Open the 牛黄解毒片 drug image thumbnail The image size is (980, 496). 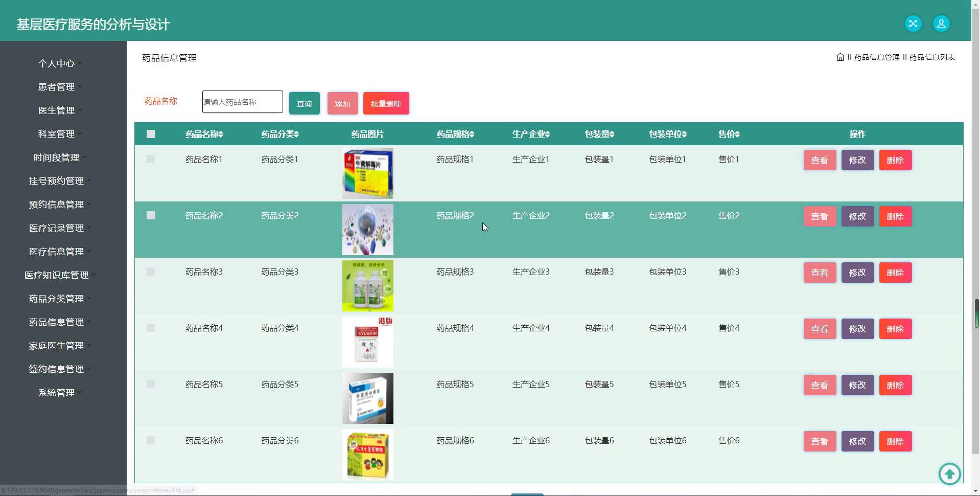point(368,173)
